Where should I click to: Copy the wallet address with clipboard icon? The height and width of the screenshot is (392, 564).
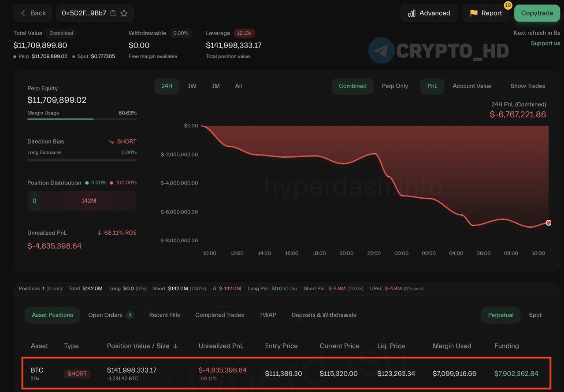point(113,13)
